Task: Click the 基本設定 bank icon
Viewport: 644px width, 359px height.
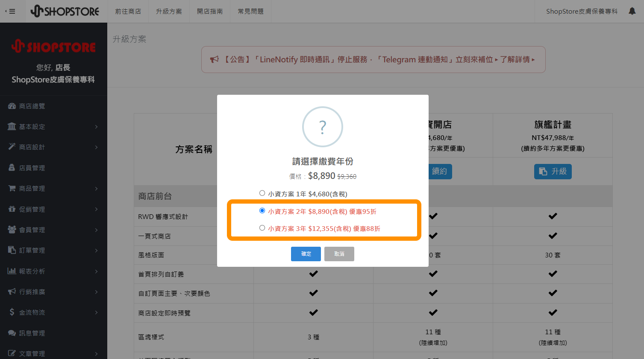Action: [12, 126]
